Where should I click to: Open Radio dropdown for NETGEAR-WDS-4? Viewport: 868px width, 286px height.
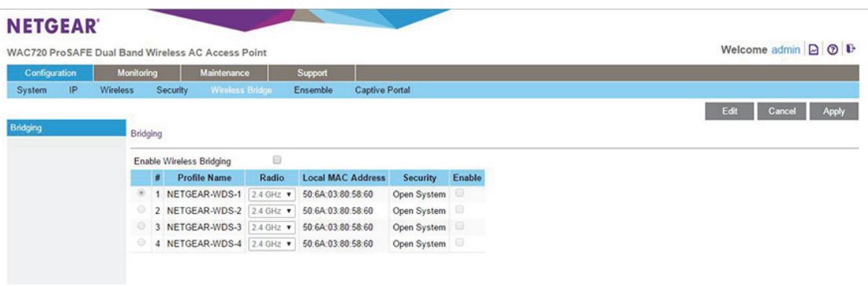[x=272, y=244]
